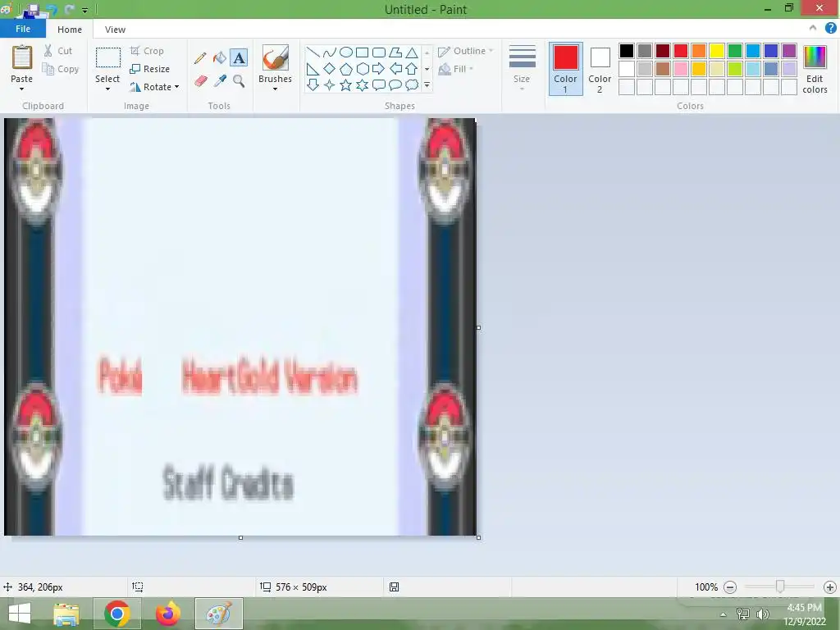
Task: Open Paint Help question mark icon
Action: [x=830, y=28]
